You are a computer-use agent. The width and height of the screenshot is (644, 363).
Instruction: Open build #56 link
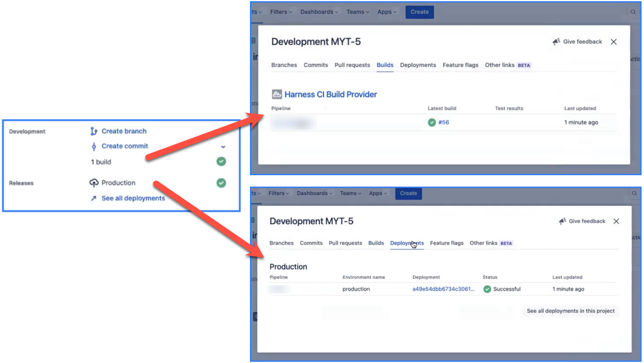coord(443,123)
